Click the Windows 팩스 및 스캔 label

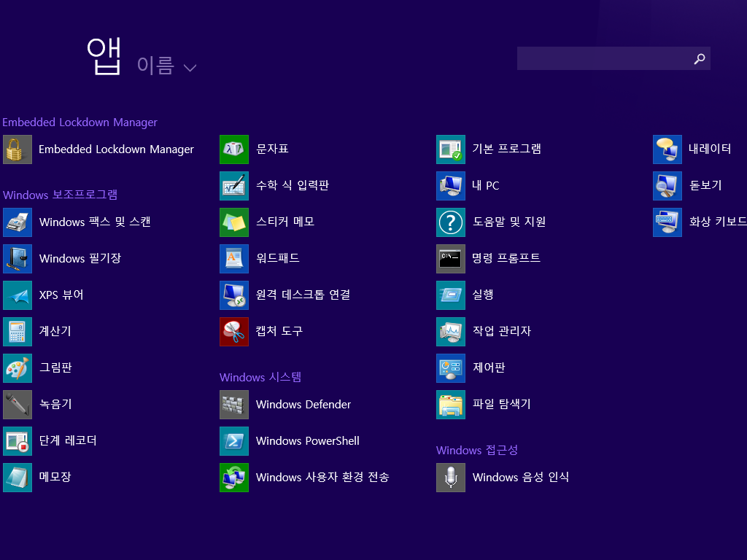click(96, 222)
